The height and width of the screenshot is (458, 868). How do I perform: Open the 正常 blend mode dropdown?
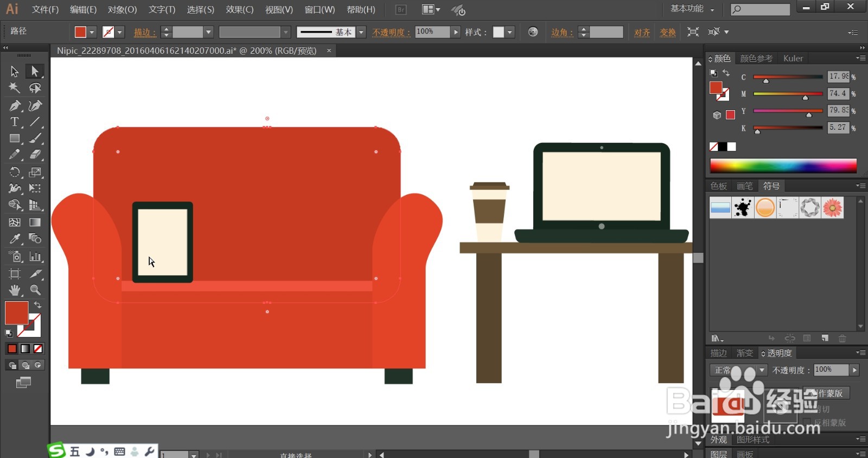738,370
